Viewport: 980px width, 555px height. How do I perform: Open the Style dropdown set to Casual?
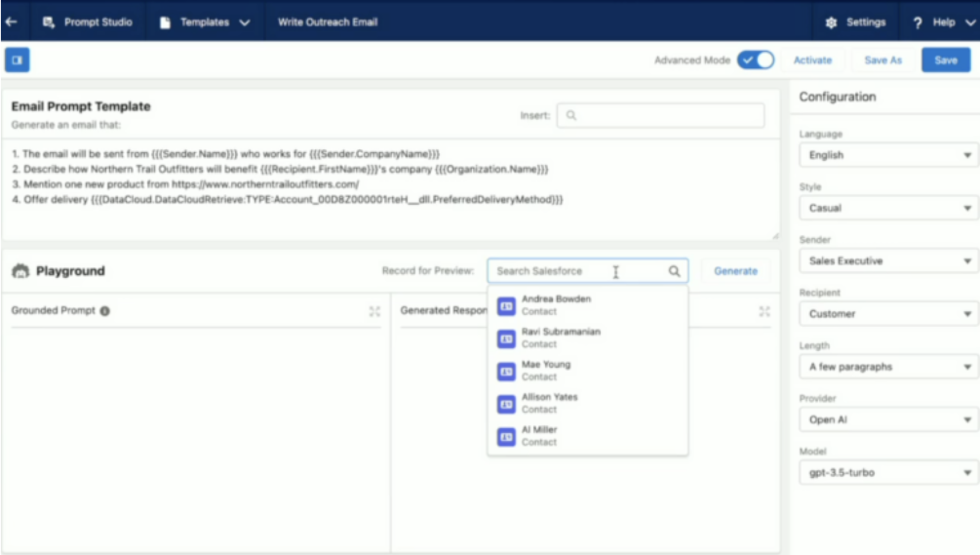point(889,208)
